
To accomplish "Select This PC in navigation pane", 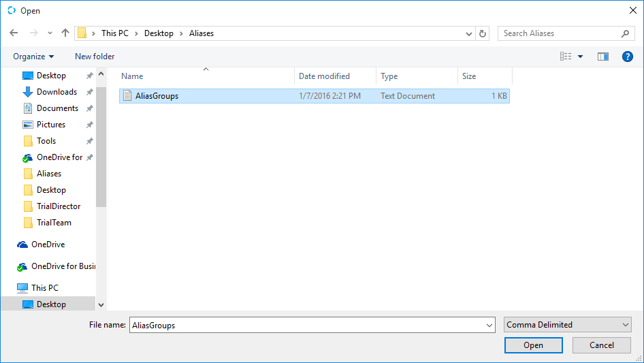I will (x=45, y=288).
